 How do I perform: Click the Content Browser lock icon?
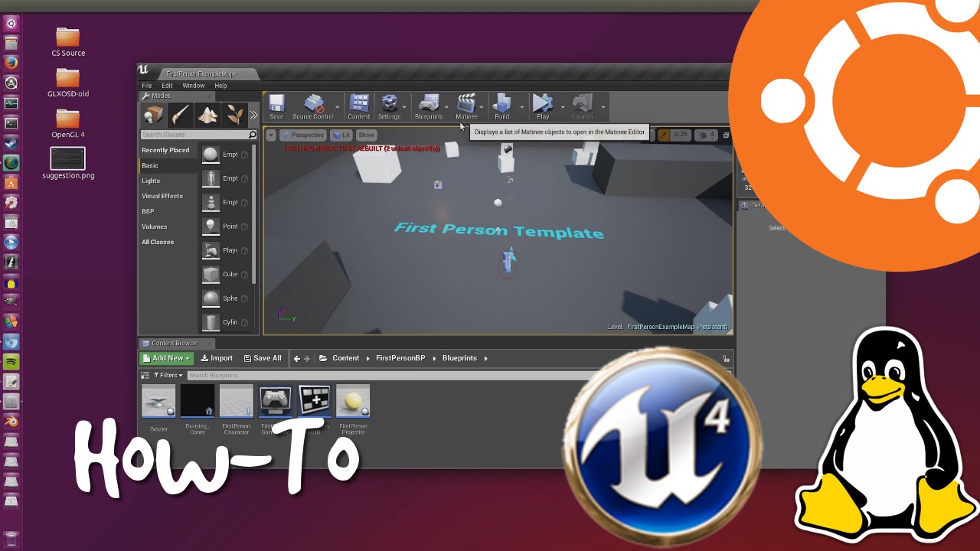pyautogui.click(x=726, y=358)
